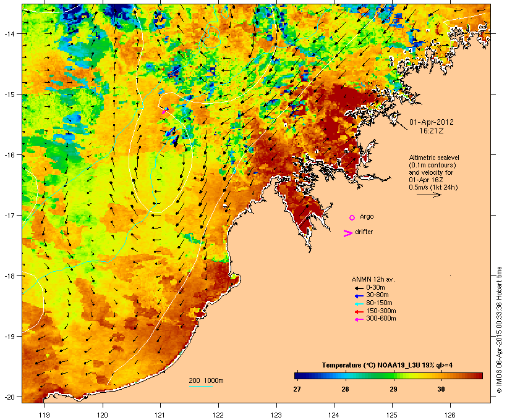Click the colorbar tick label 28

346,389
